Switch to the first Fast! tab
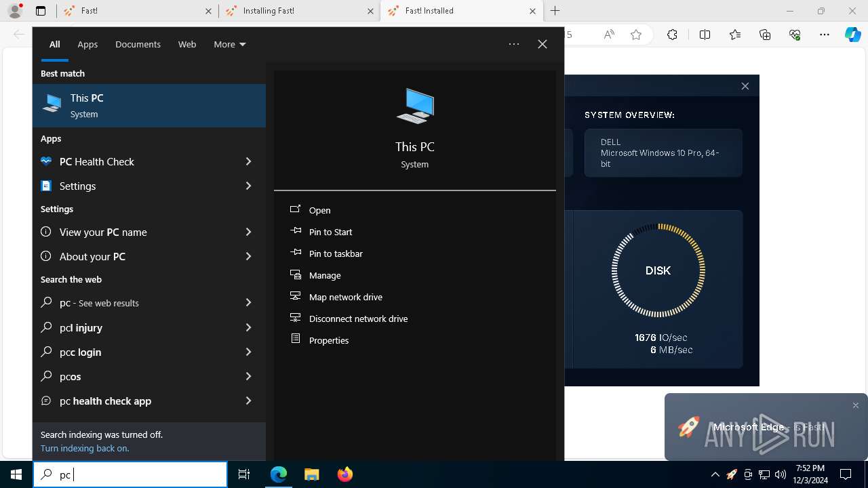 tap(138, 11)
